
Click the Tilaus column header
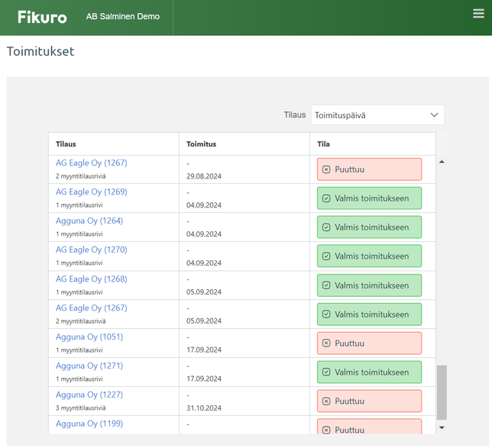66,143
